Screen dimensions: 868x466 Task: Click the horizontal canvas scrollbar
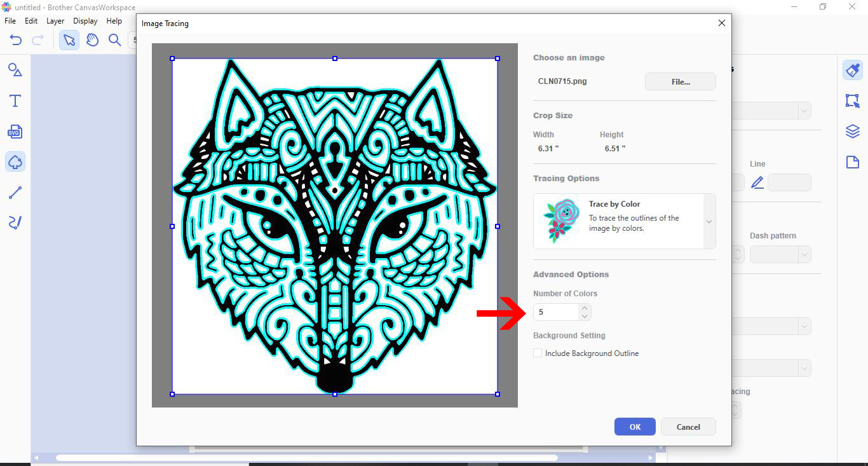(x=307, y=458)
